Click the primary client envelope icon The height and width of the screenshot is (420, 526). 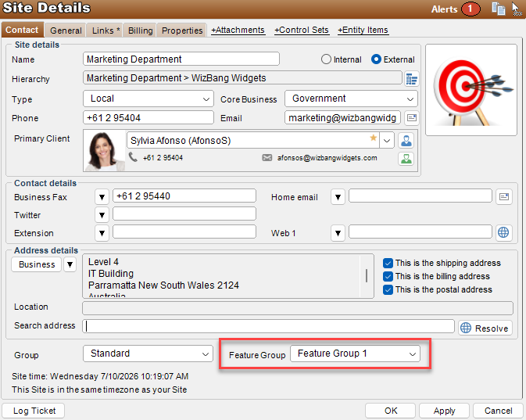[x=267, y=157]
